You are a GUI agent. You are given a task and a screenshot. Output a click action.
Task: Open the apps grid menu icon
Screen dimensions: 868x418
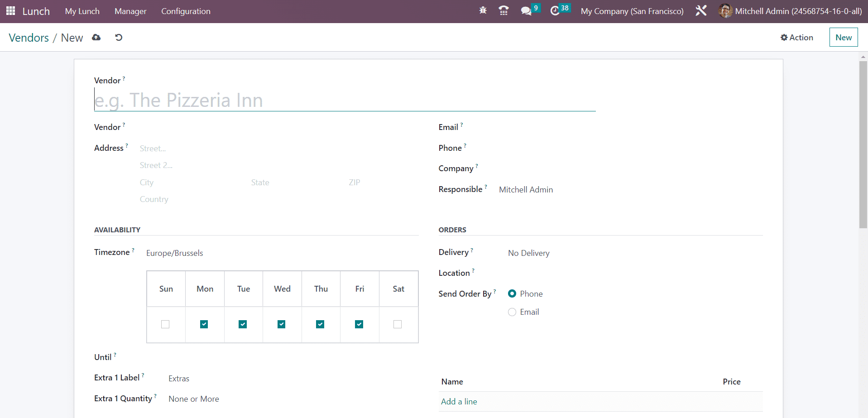tap(10, 11)
